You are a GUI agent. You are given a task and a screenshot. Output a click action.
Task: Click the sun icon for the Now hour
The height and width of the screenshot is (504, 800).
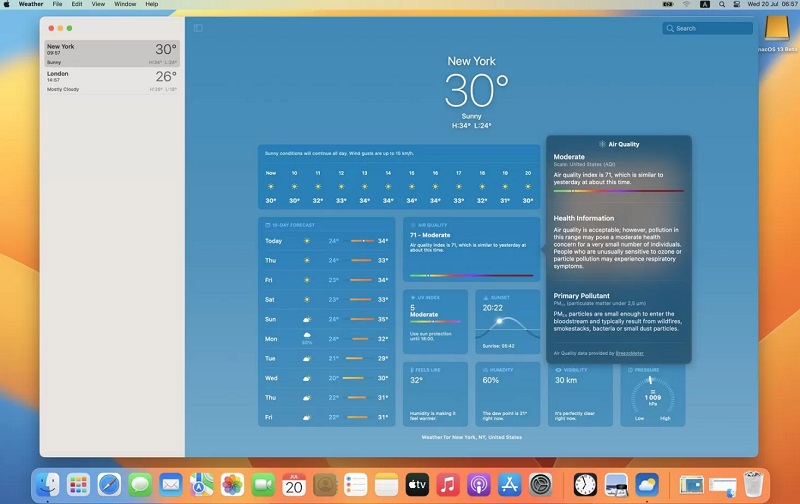click(270, 186)
